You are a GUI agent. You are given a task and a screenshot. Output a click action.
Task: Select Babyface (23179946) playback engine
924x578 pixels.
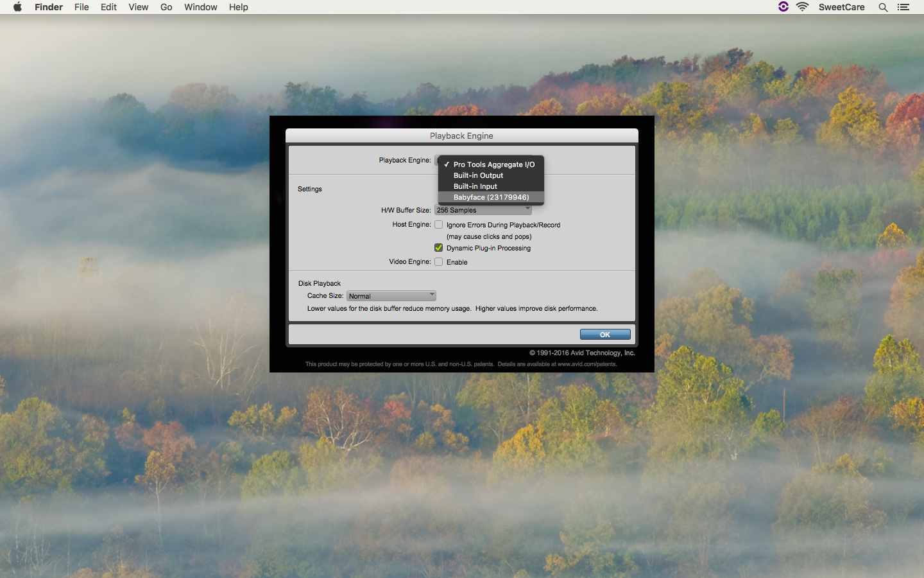tap(491, 197)
